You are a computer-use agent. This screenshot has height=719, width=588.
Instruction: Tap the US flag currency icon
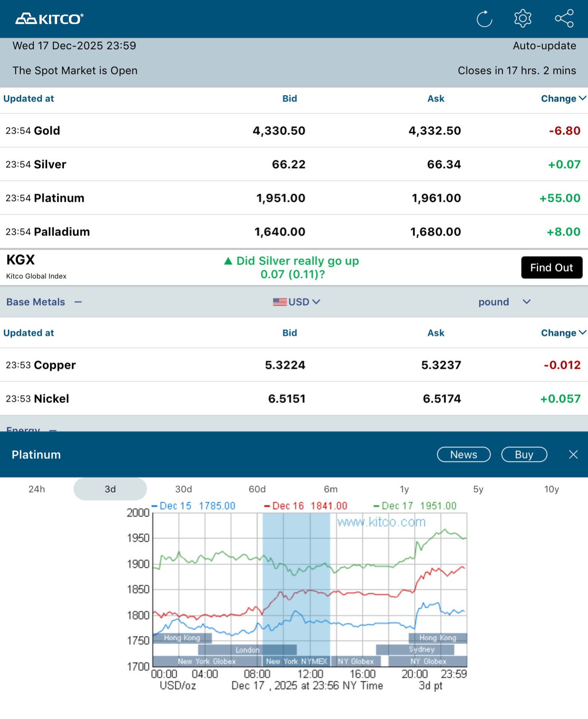(280, 302)
